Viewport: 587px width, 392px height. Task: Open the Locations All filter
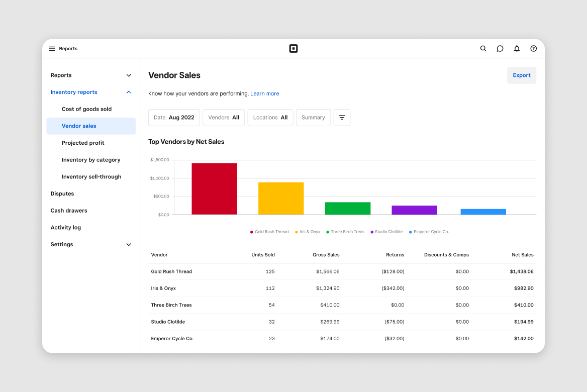click(x=270, y=117)
